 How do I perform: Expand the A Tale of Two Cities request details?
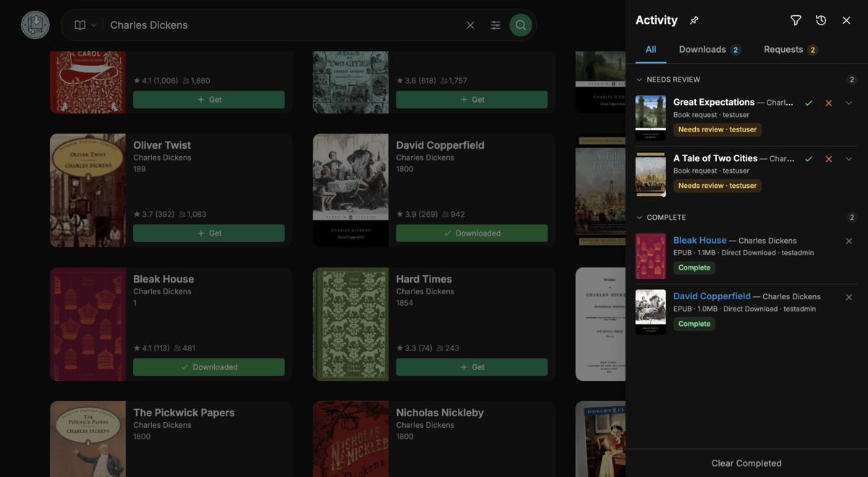pos(848,159)
